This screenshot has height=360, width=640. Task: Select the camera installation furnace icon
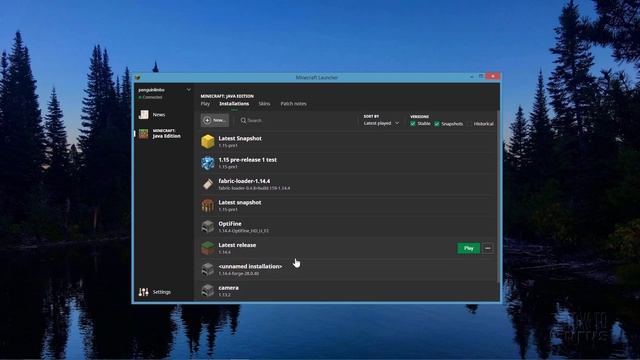tap(208, 290)
